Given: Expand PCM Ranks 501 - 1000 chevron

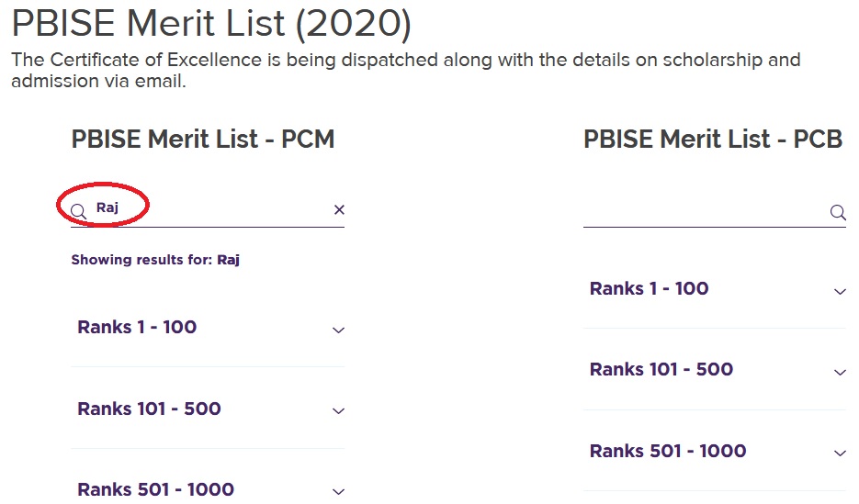Looking at the screenshot, I should coord(338,491).
